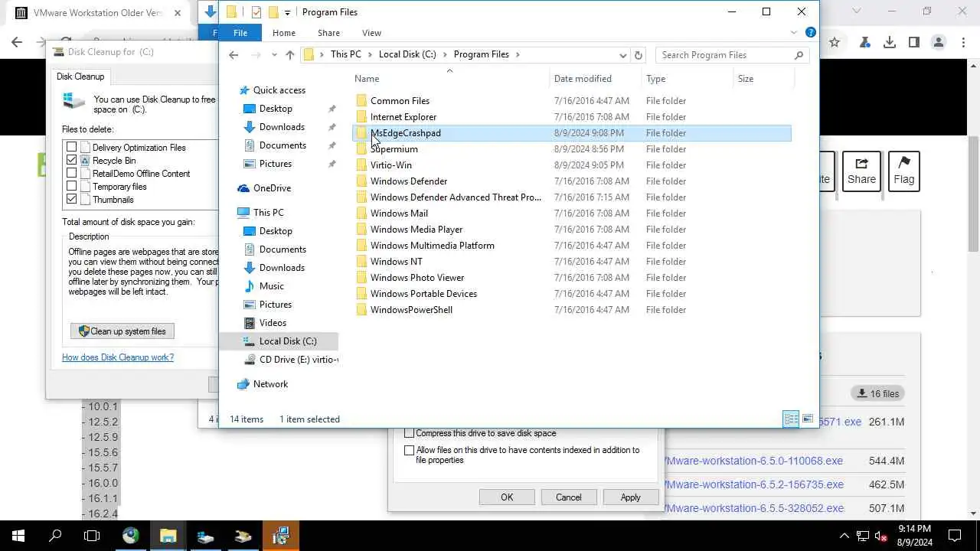Refresh the Program Files folder view

click(639, 55)
